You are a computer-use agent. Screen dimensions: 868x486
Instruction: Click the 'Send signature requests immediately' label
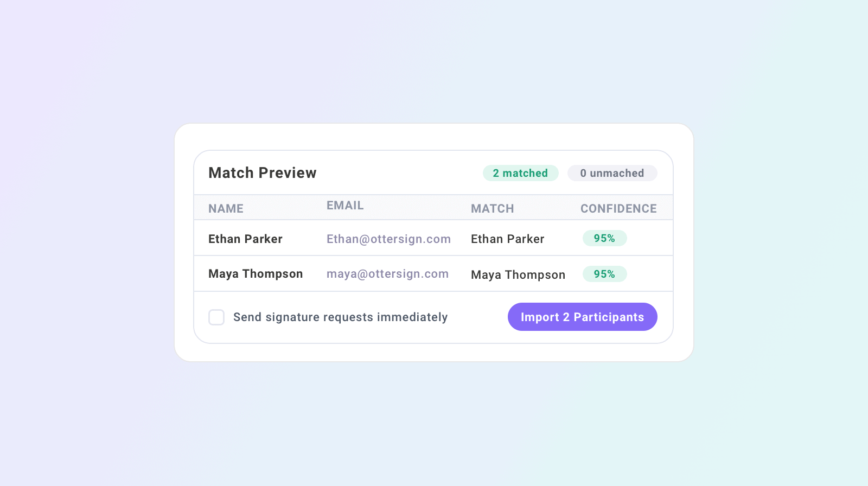coord(340,317)
